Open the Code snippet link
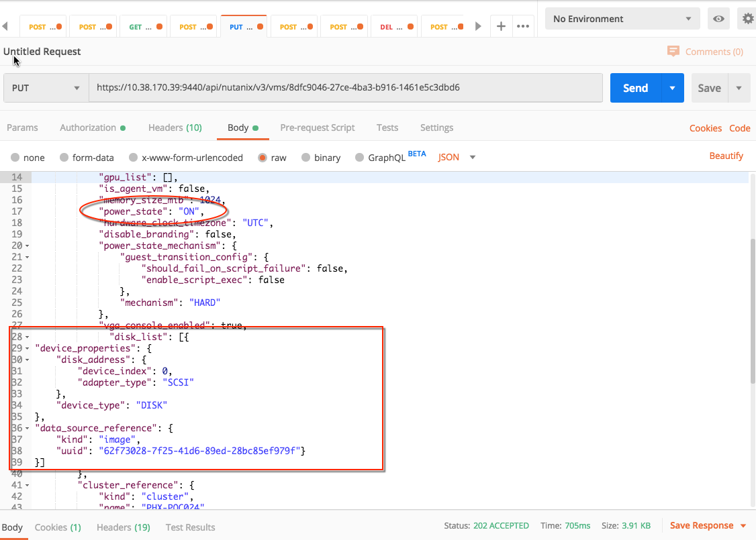This screenshot has width=756, height=540. point(740,128)
